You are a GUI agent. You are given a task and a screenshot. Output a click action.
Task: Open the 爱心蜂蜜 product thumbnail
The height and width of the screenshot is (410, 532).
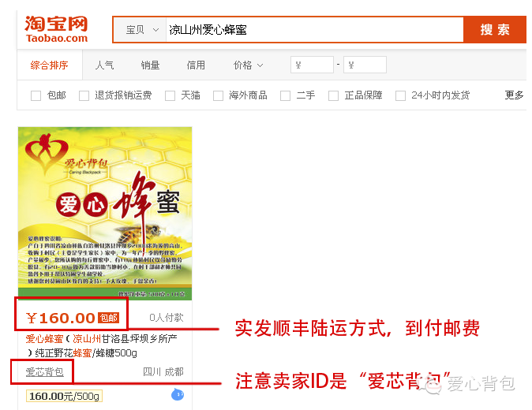coord(105,214)
